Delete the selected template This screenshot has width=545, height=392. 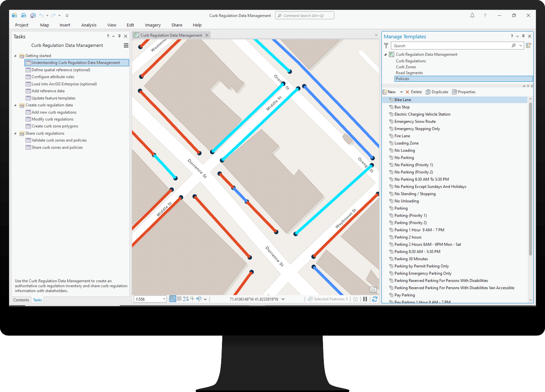pyautogui.click(x=413, y=92)
